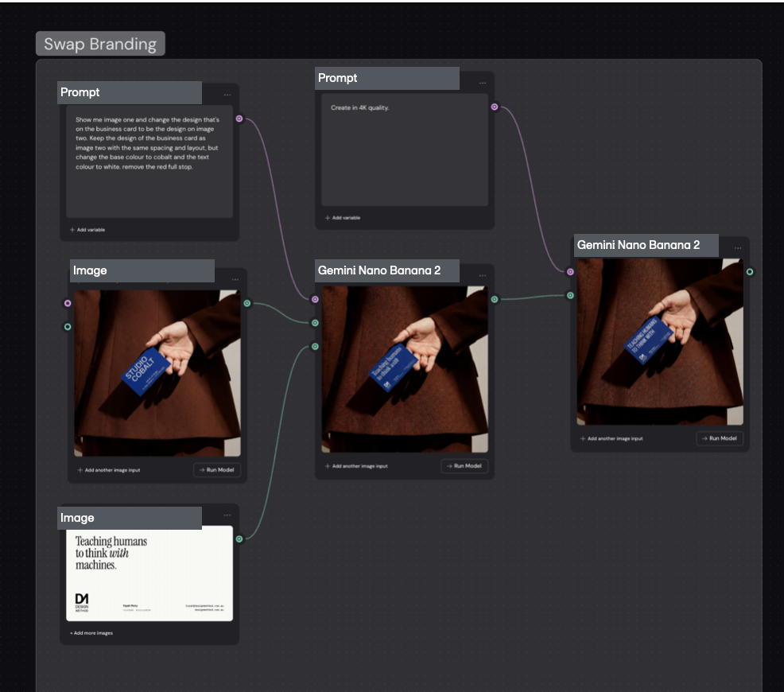Click the 'Prompt' title of the 'Show me image one' node
784x692 pixels.
(80, 92)
